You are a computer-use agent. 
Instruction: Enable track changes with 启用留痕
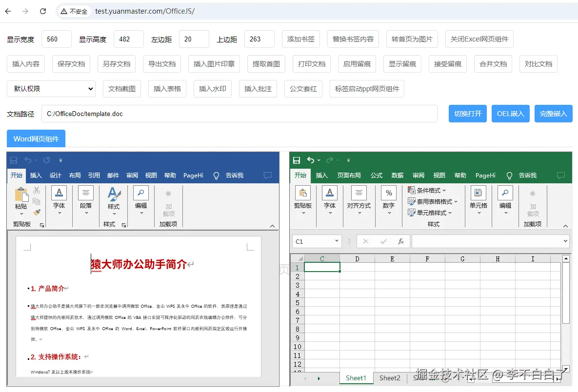357,64
